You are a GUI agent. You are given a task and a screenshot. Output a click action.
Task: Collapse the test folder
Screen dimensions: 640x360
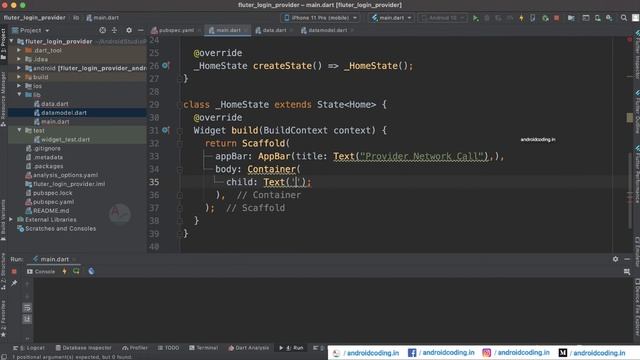pyautogui.click(x=19, y=130)
